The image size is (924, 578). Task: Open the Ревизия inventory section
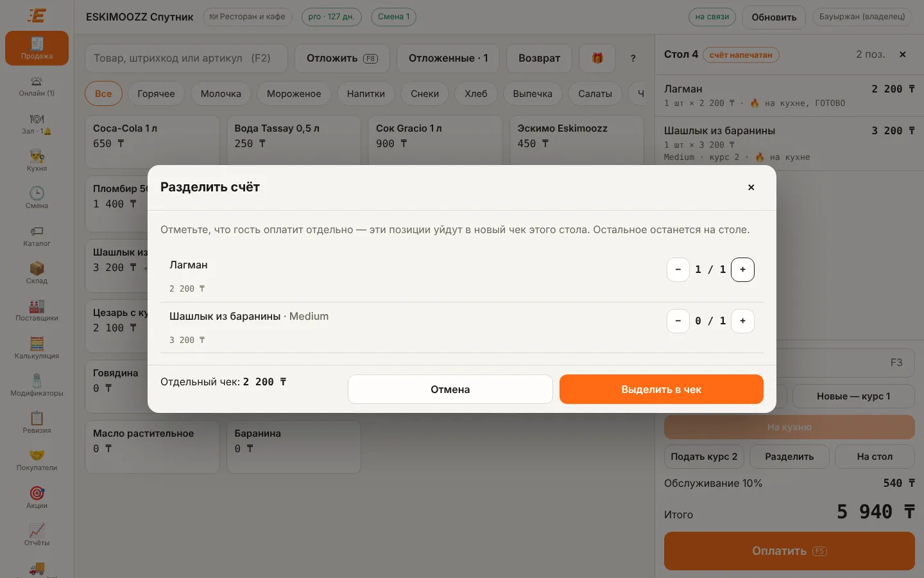37,423
